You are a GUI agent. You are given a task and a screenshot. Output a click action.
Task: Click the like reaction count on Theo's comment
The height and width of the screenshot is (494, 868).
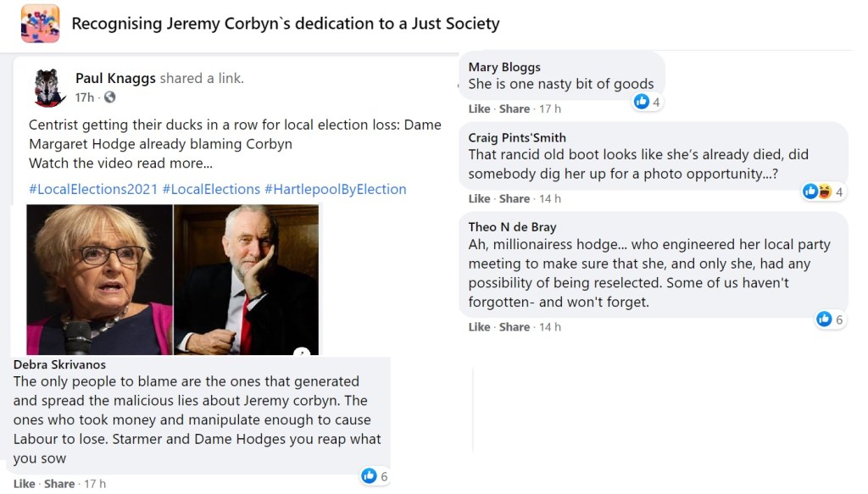click(x=839, y=319)
